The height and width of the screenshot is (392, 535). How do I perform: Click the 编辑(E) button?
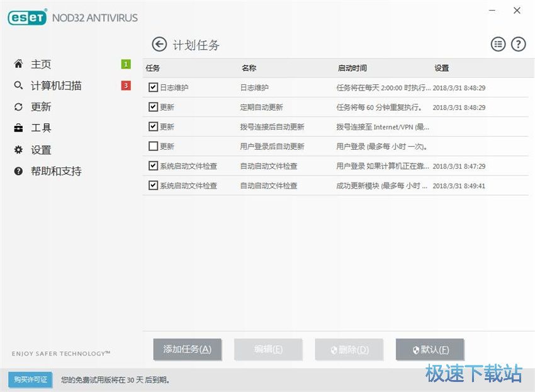click(268, 349)
